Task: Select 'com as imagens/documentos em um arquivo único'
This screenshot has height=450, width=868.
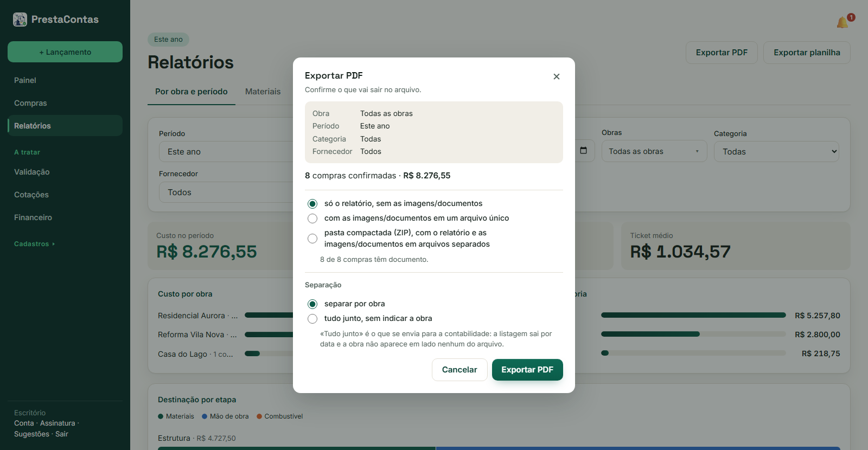Action: coord(312,218)
